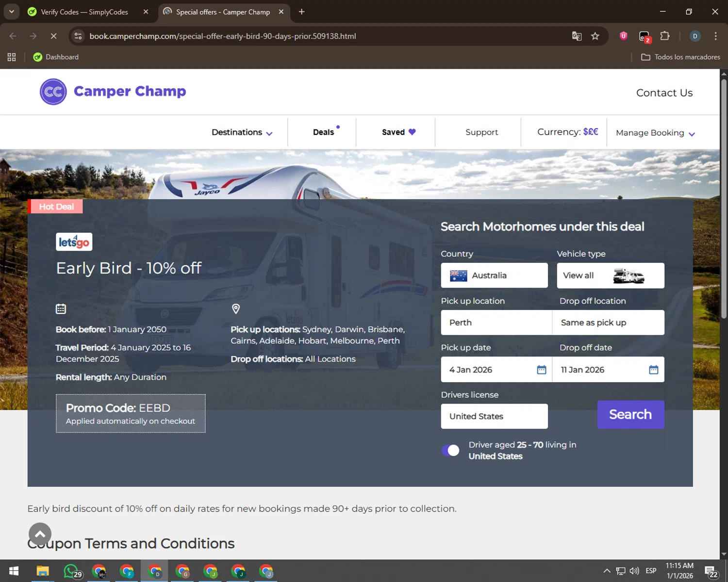Expand the Manage Booking dropdown
Screen dimensions: 728x582
655,133
